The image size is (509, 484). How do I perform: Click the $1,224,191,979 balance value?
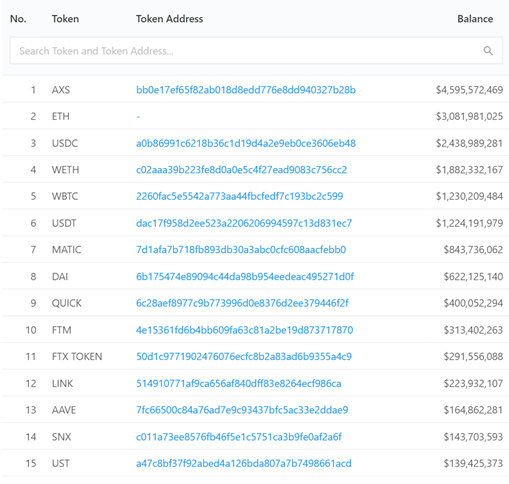(469, 223)
